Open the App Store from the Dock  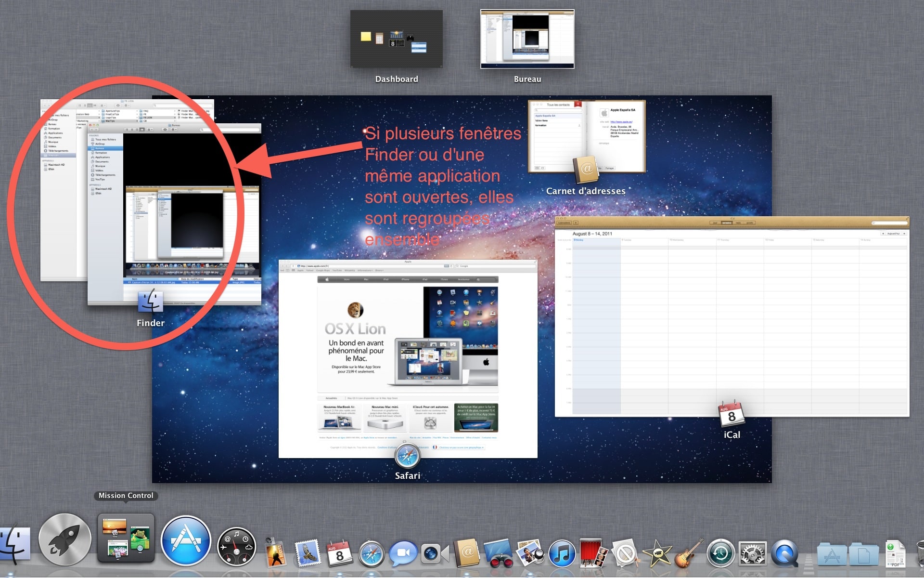pos(186,540)
